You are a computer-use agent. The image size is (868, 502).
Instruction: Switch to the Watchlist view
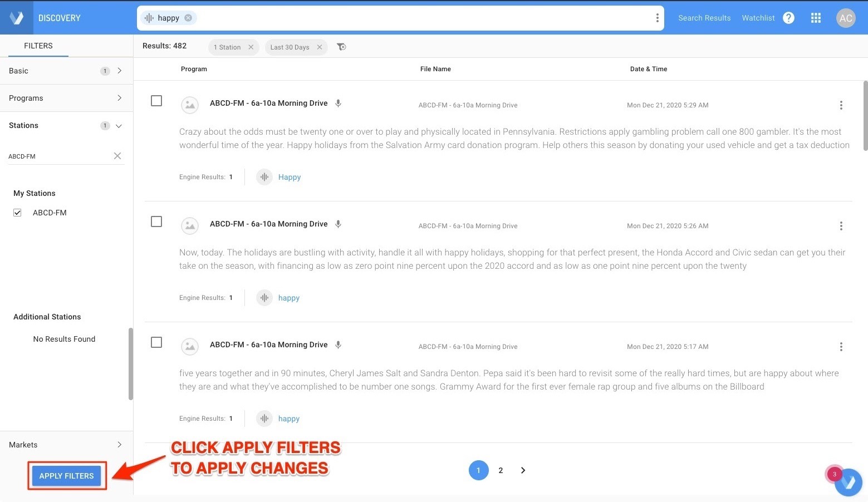coord(758,17)
